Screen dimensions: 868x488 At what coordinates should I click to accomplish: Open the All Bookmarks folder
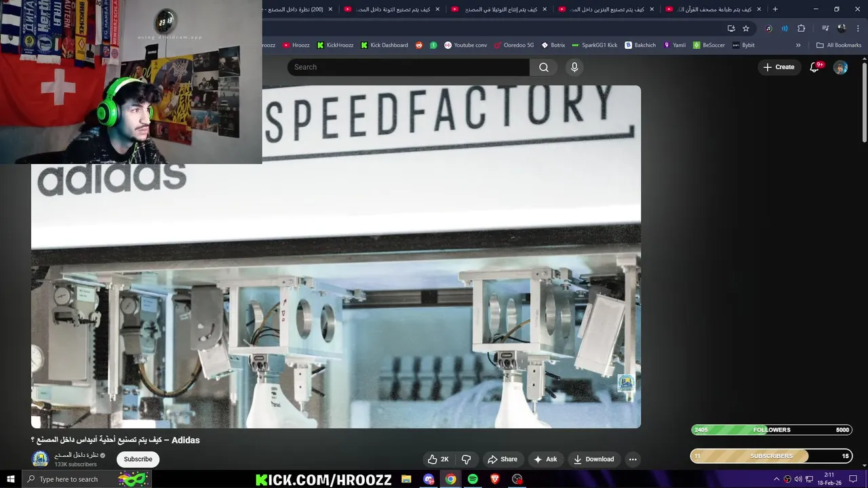click(x=839, y=45)
